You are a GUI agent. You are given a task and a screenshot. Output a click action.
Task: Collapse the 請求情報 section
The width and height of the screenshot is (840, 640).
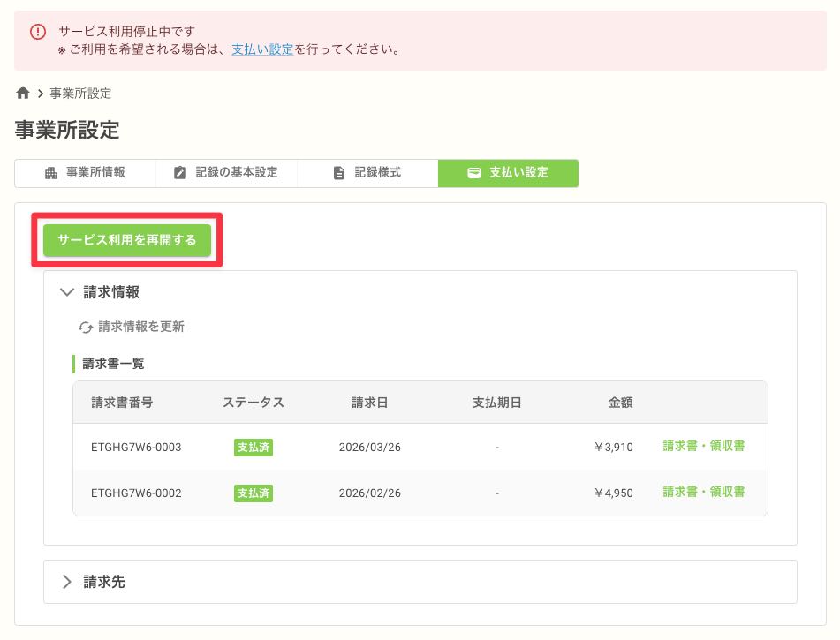point(67,292)
